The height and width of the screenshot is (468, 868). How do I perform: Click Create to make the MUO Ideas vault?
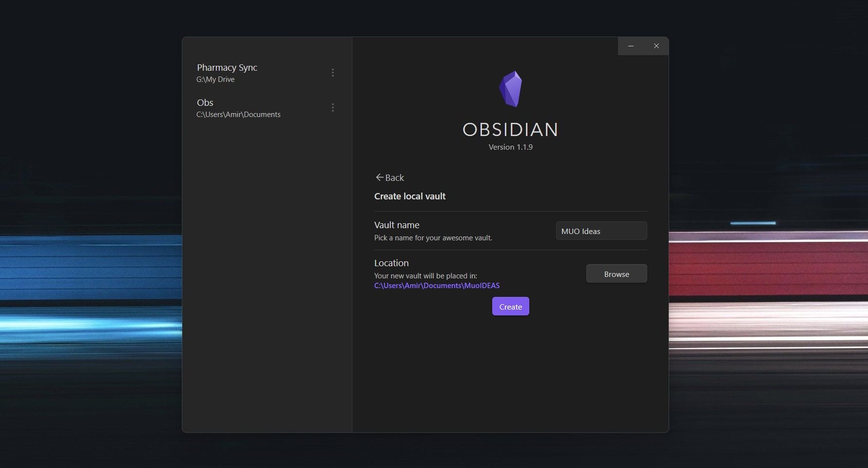(510, 306)
